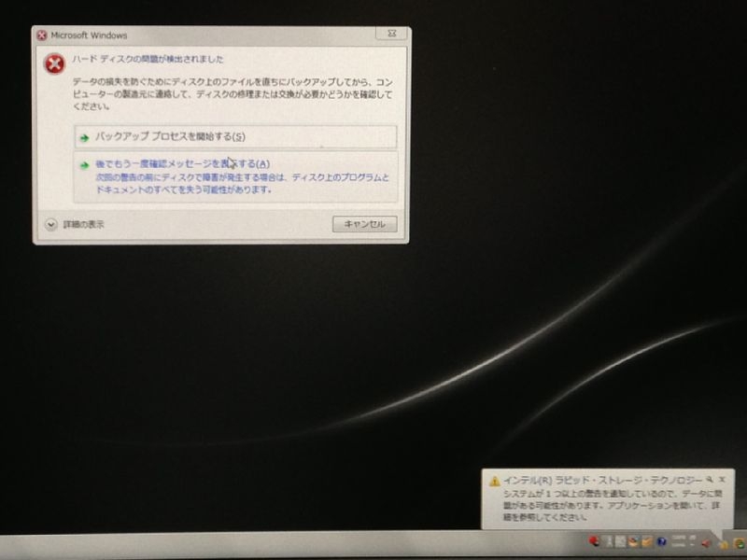Dismiss the Intel Rapid Storage balloon with X
This screenshot has width=747, height=560.
722,480
